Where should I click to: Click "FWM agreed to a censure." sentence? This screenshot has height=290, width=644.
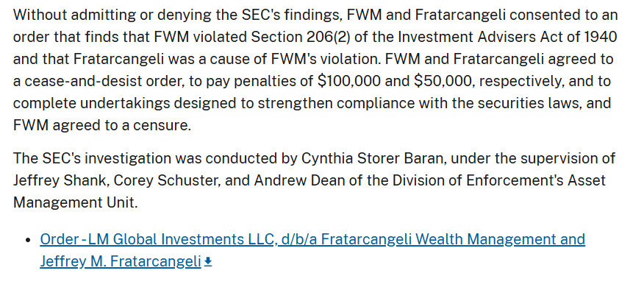(102, 125)
